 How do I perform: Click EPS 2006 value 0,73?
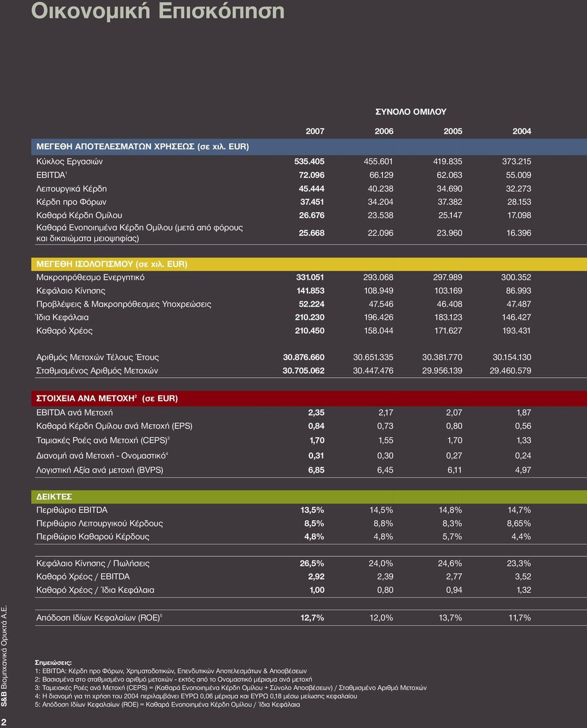pos(385,426)
